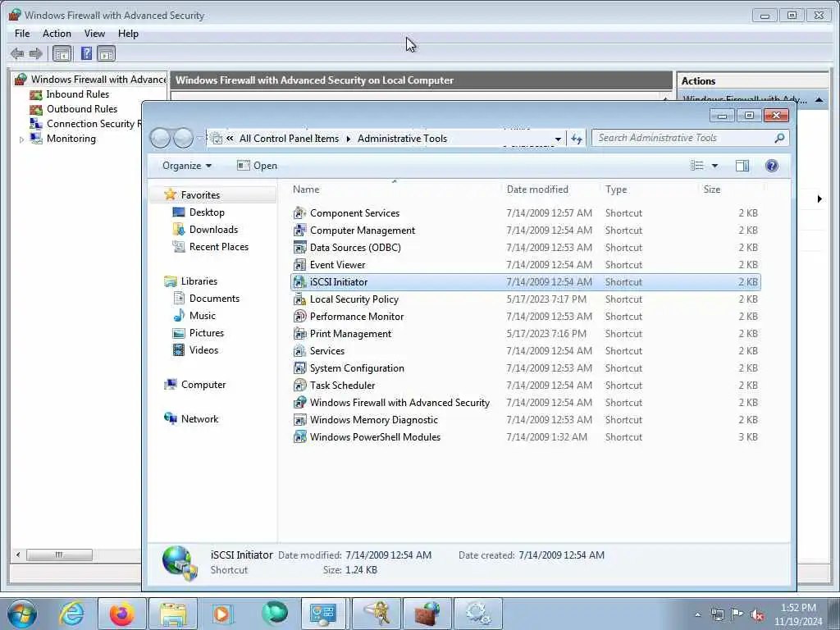
Task: Open address bar history dropdown
Action: 558,139
